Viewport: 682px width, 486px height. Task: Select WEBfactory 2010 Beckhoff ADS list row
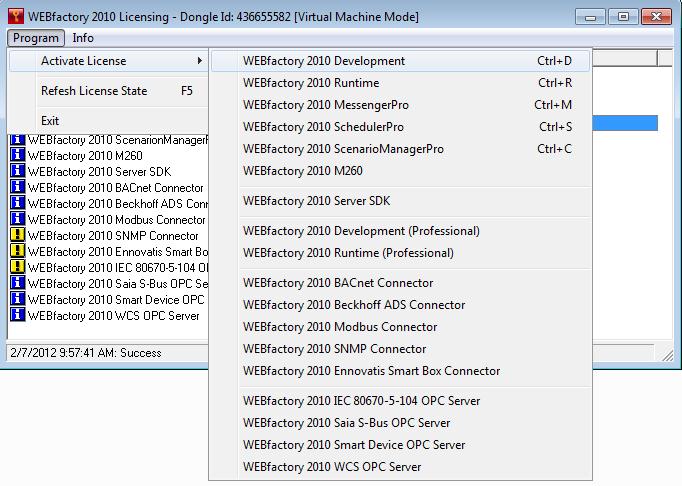118,204
